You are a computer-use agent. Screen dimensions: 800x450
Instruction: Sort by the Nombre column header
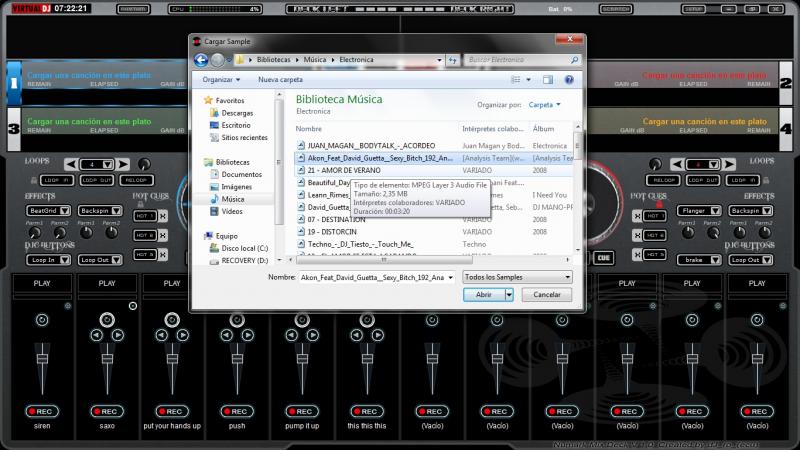click(x=309, y=129)
